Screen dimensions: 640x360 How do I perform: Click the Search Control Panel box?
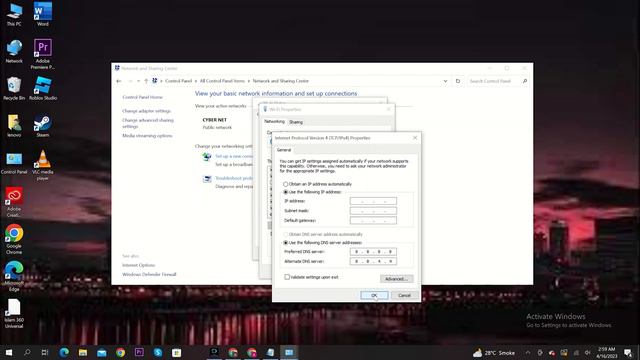[x=498, y=81]
